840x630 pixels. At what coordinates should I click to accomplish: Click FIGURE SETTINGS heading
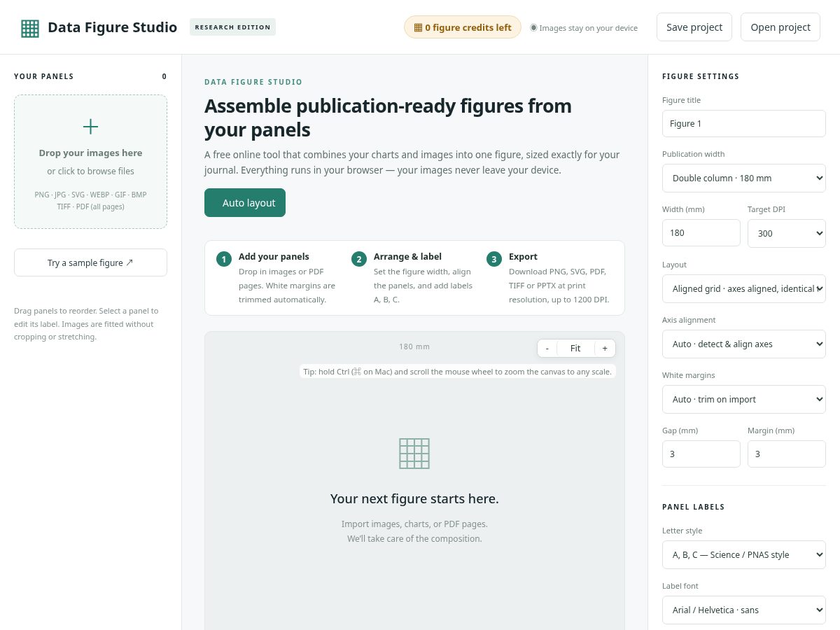(x=701, y=76)
